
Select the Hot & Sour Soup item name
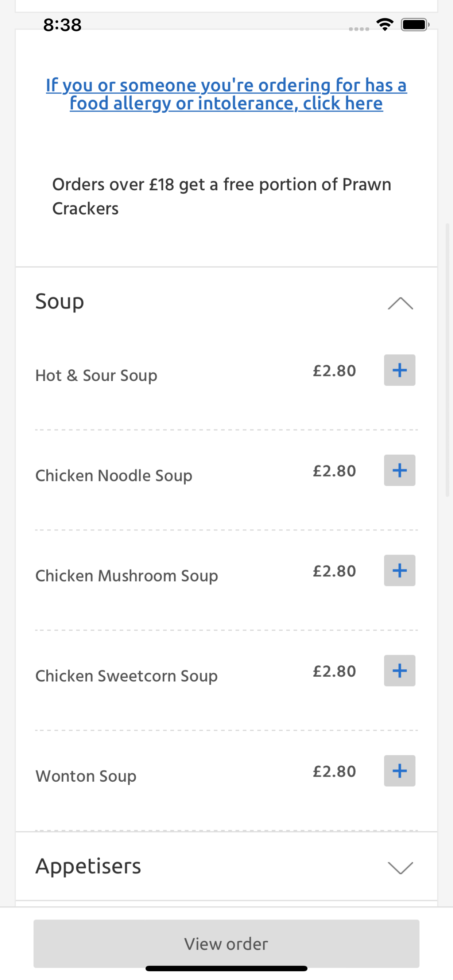pyautogui.click(x=96, y=376)
